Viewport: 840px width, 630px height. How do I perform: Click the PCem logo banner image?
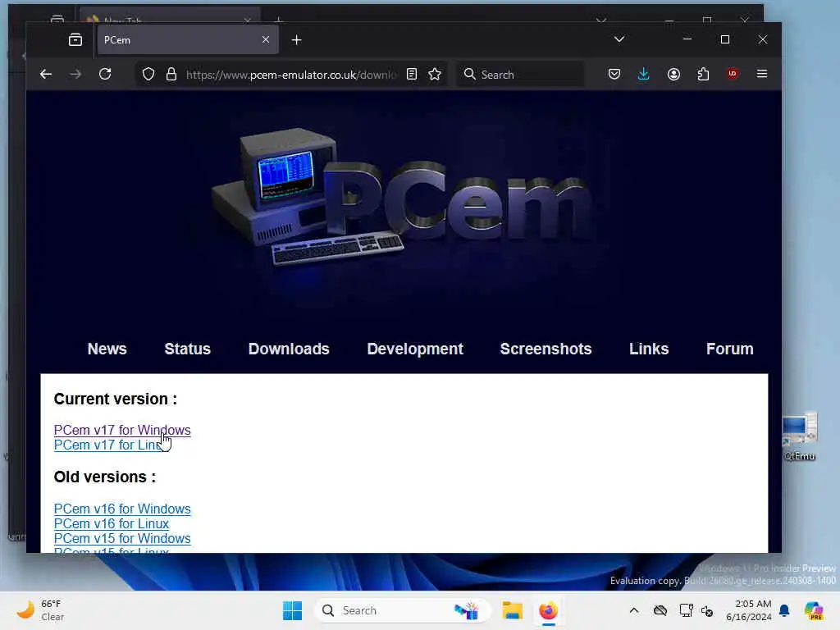pos(403,199)
